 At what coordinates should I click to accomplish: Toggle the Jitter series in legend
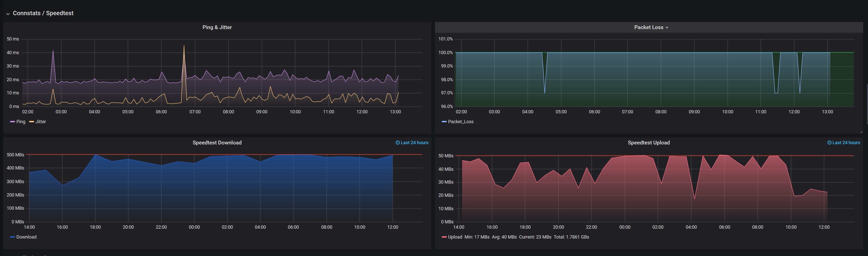coord(41,122)
